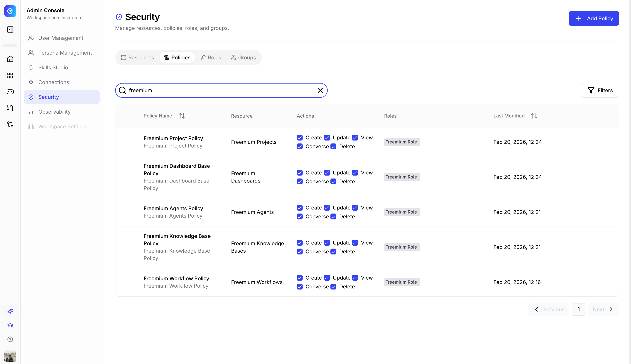631x364 pixels.
Task: Go to Home icon in rail
Action: pyautogui.click(x=10, y=59)
